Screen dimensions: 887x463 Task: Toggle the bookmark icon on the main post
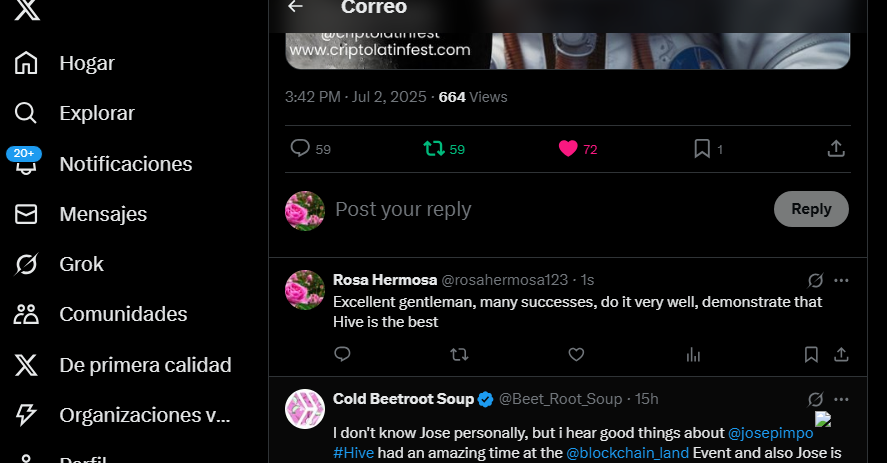point(702,149)
